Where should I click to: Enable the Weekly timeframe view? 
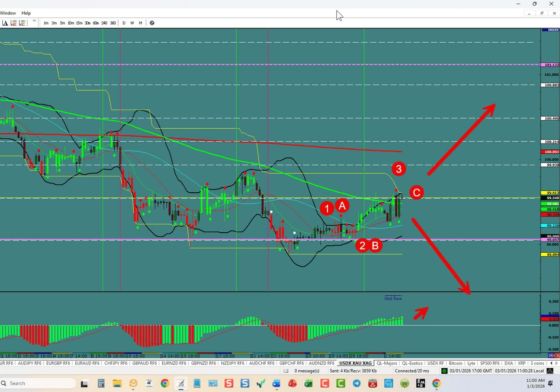click(x=132, y=23)
